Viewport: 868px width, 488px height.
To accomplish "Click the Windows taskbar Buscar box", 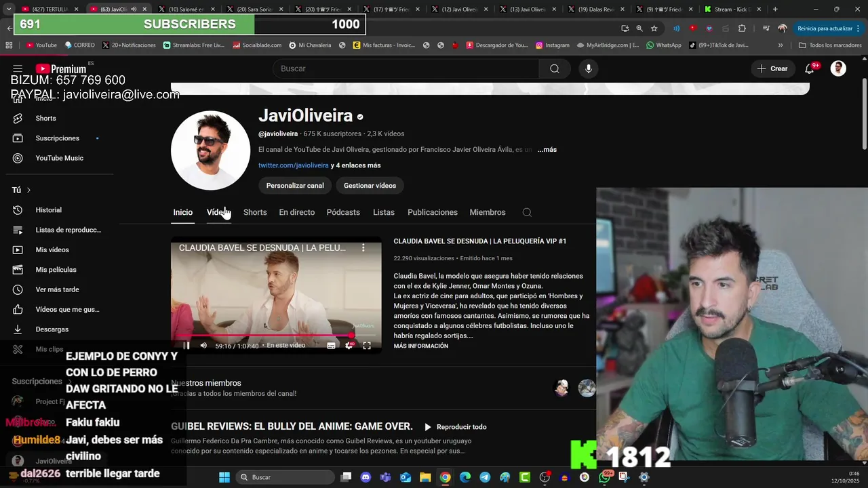I will (x=285, y=477).
